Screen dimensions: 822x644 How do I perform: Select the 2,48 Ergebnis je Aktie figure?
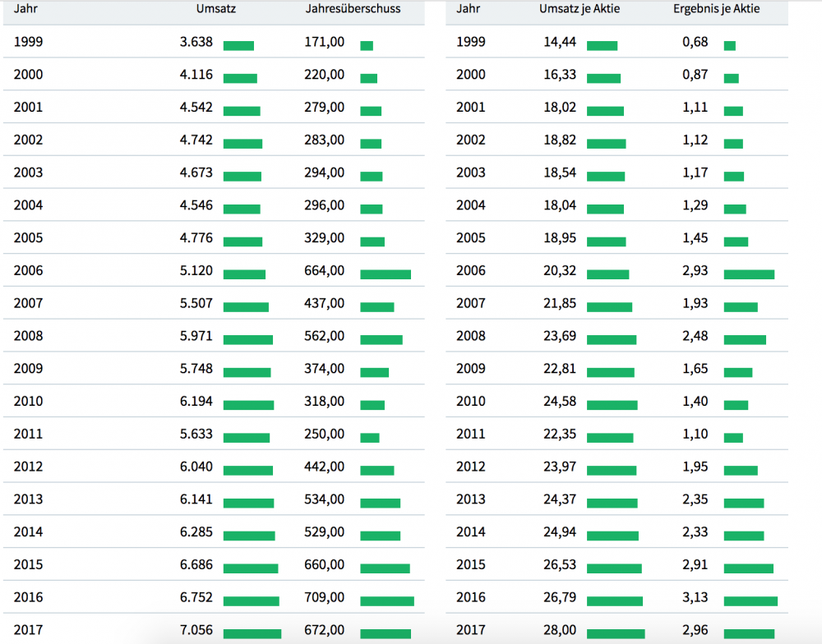[695, 336]
